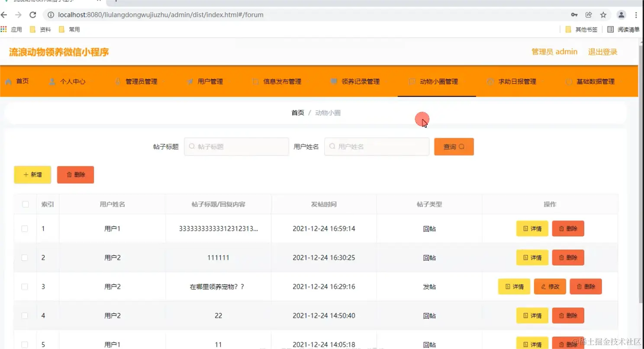Click the icon beside 用户管理
The image size is (644, 349).
(x=190, y=81)
